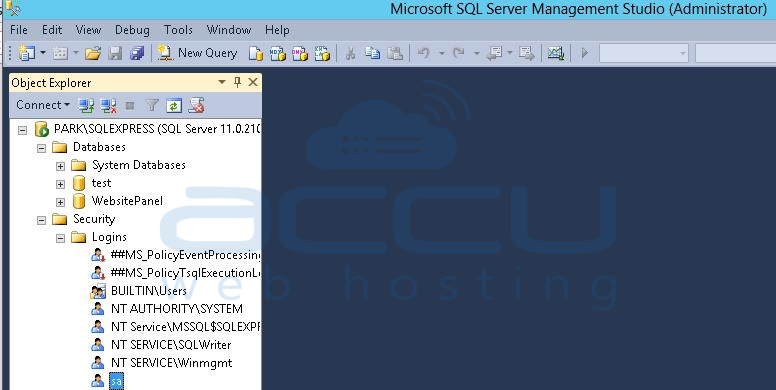Open the Activity Monitor icon
This screenshot has height=390, width=776.
[555, 53]
